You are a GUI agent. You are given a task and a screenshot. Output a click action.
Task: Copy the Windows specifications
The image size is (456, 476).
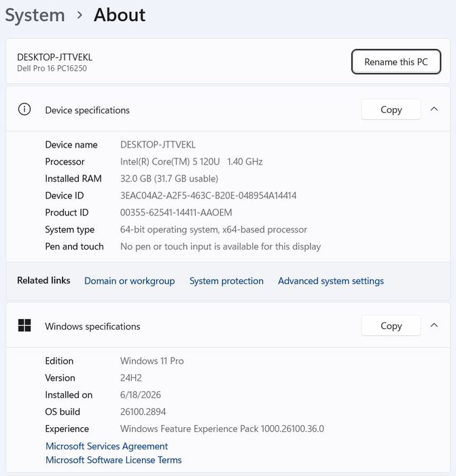(x=391, y=326)
